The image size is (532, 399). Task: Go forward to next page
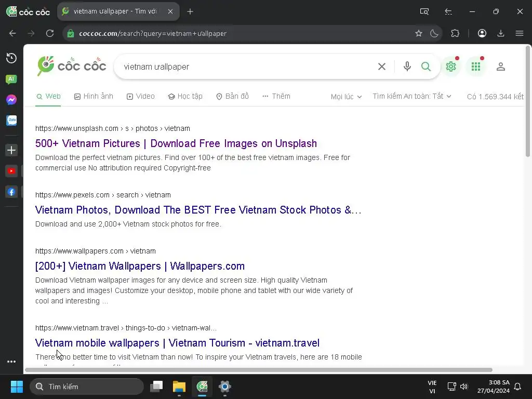(x=31, y=33)
